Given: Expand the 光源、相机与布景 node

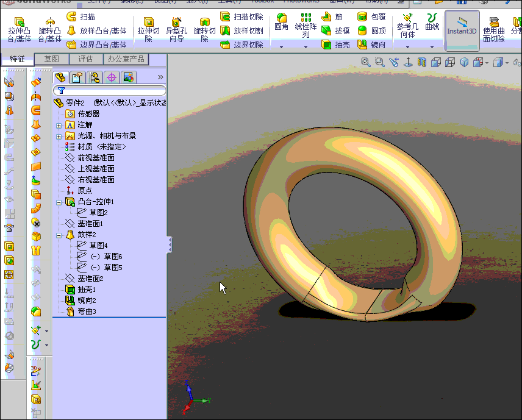Looking at the screenshot, I should [59, 137].
